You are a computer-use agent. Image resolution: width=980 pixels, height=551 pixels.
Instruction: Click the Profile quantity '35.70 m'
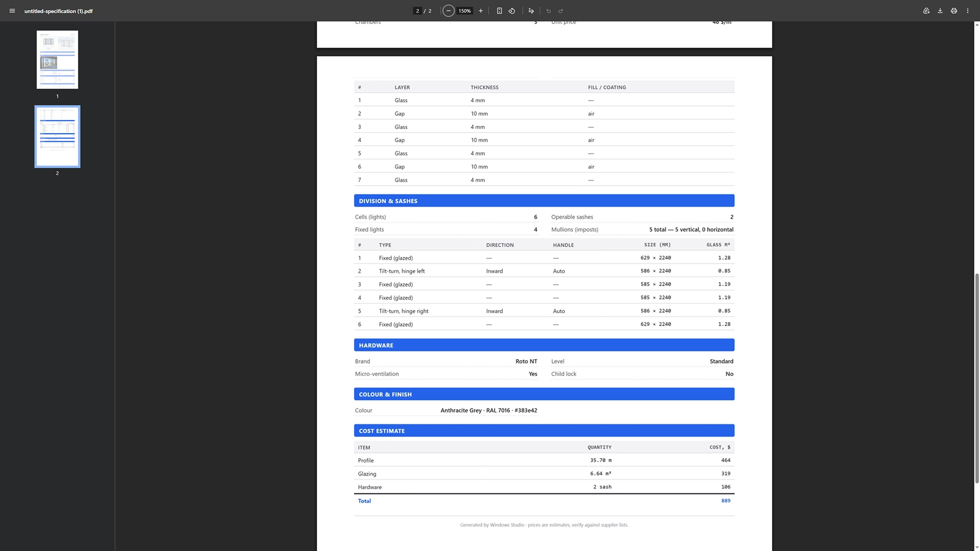[601, 460]
